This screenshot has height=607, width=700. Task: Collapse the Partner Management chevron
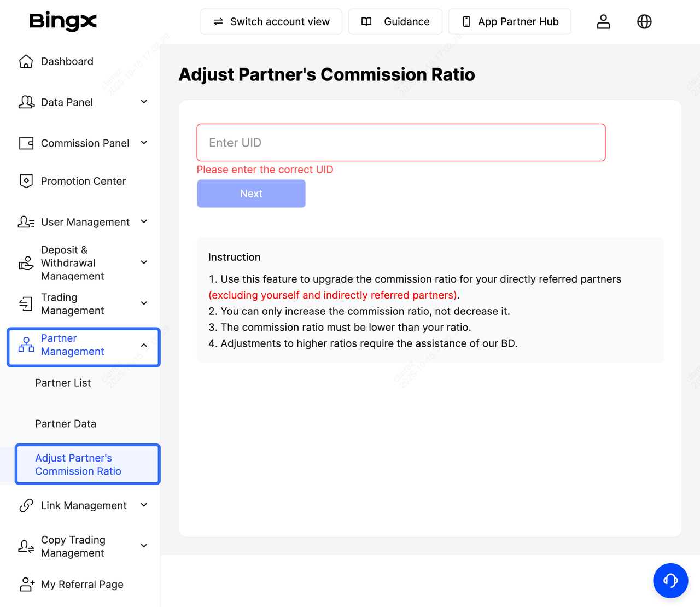click(144, 345)
